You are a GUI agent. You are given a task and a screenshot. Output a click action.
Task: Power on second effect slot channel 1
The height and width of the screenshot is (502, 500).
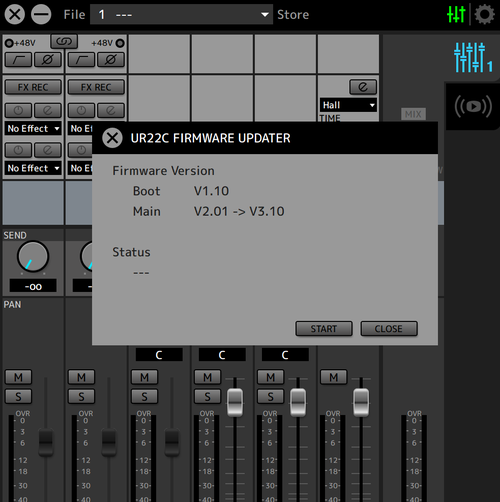tap(19, 150)
